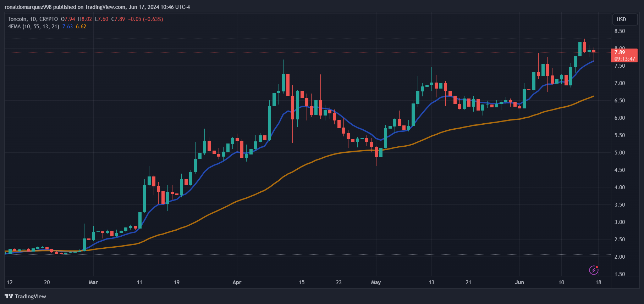
Task: Click the 10 date label on time axis
Action: [x=561, y=282]
